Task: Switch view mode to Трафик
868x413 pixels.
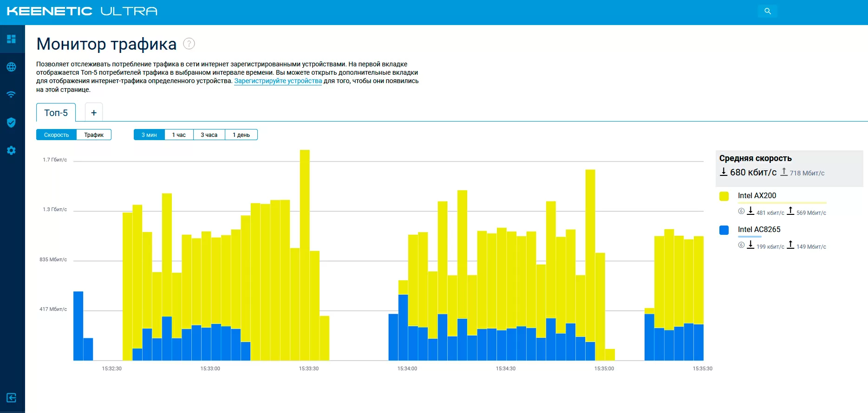Action: 94,135
